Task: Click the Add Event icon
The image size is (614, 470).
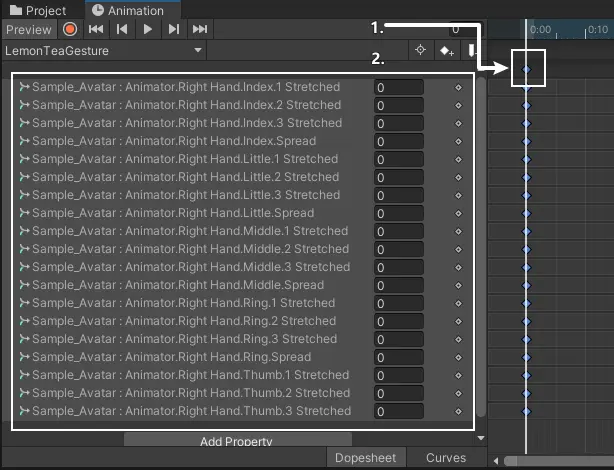Action: [471, 51]
